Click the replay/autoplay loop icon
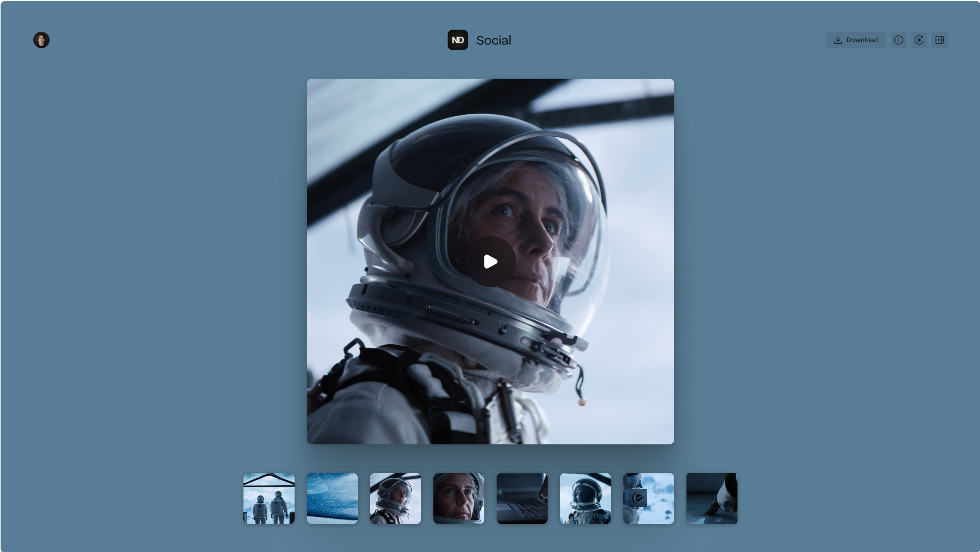Viewport: 980px width, 552px height. pyautogui.click(x=919, y=40)
